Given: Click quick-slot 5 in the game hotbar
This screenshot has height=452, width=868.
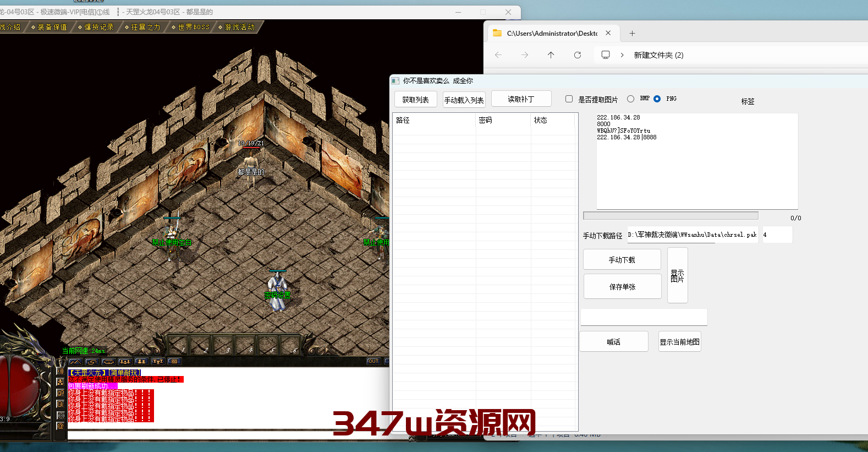Looking at the screenshot, I should [267, 344].
